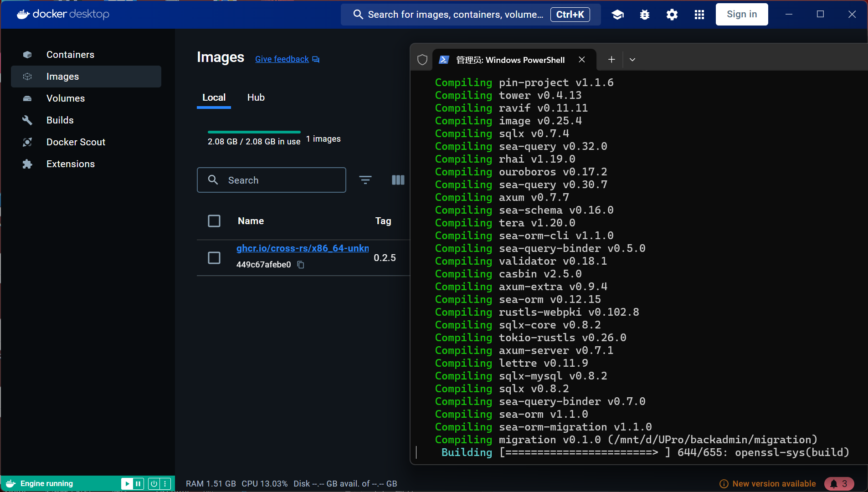Click the Compiling lettre v0.11.9 line
The height and width of the screenshot is (492, 868).
(511, 363)
